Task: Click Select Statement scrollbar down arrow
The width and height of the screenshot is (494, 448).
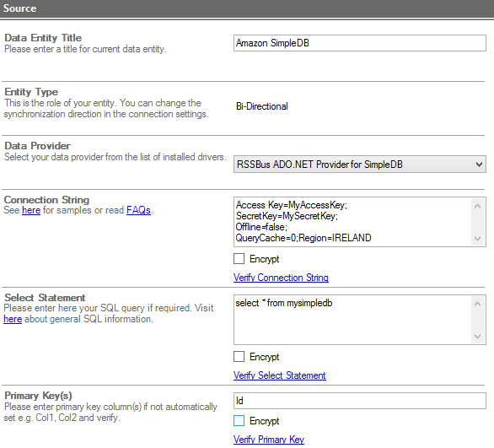Action: pos(478,336)
